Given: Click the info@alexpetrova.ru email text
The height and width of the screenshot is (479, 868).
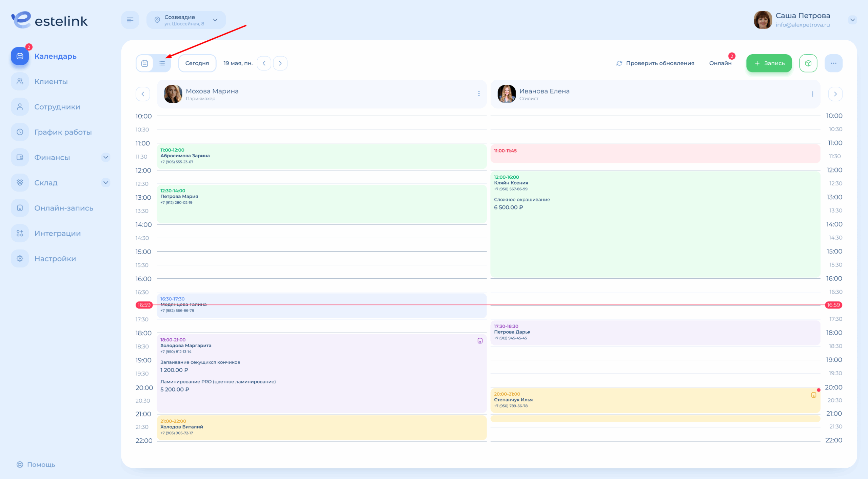Looking at the screenshot, I should tap(803, 25).
